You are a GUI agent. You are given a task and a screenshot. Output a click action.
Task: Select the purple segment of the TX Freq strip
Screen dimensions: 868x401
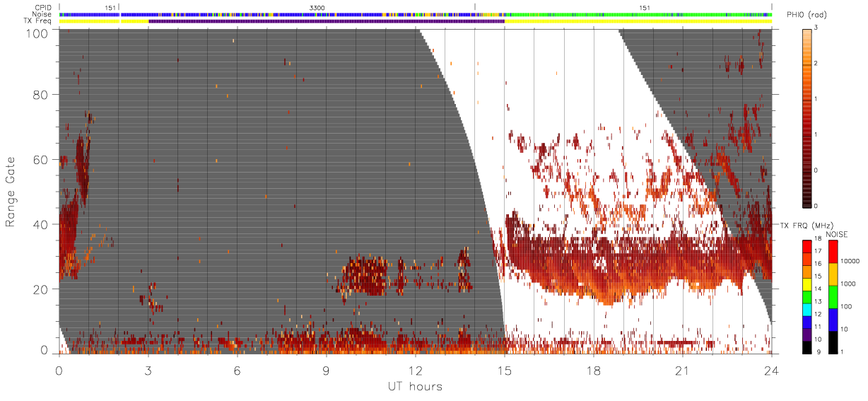pyautogui.click(x=327, y=21)
